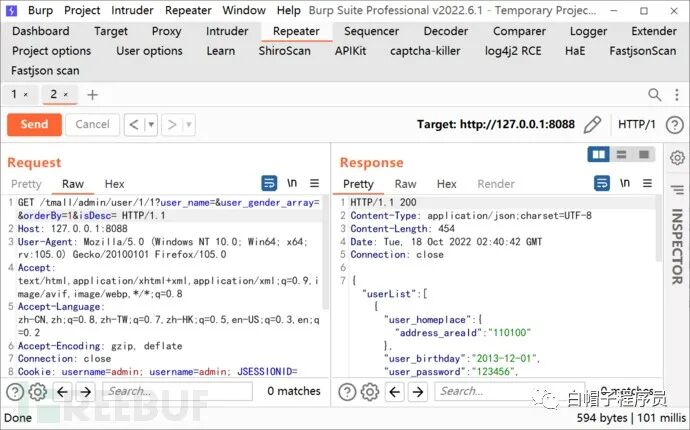Open help icon next to HTTP/1
This screenshot has height=430, width=690.
pos(674,125)
